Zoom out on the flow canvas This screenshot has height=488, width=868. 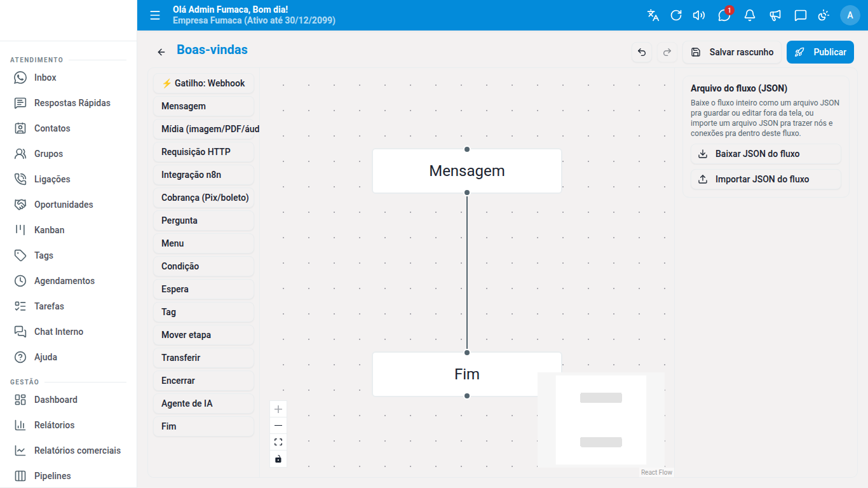[x=278, y=426]
